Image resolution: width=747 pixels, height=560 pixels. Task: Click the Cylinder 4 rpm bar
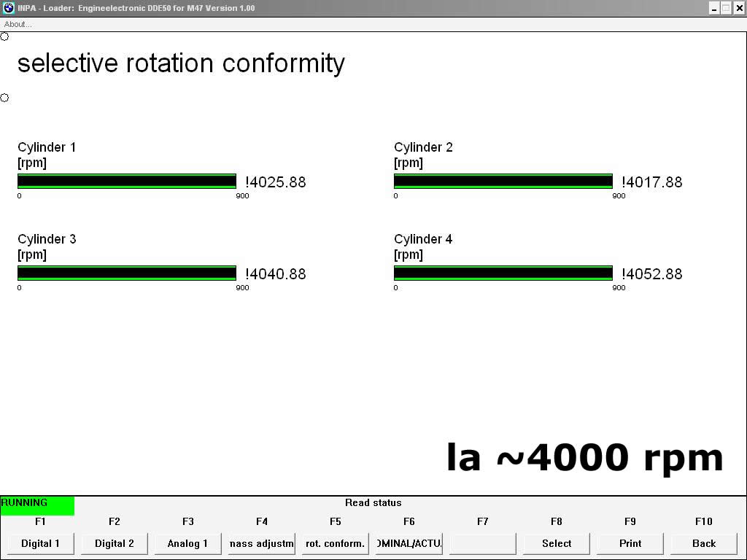pyautogui.click(x=503, y=273)
